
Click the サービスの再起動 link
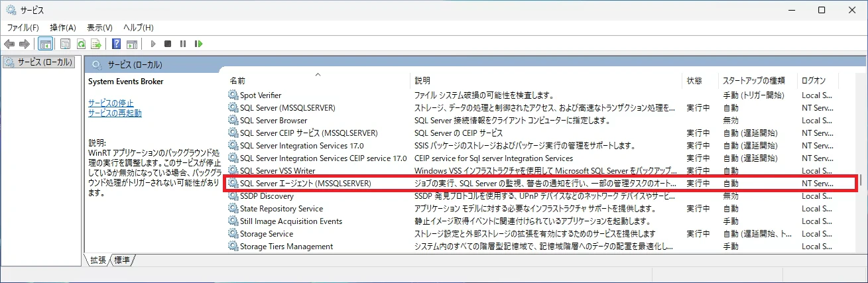pyautogui.click(x=115, y=113)
